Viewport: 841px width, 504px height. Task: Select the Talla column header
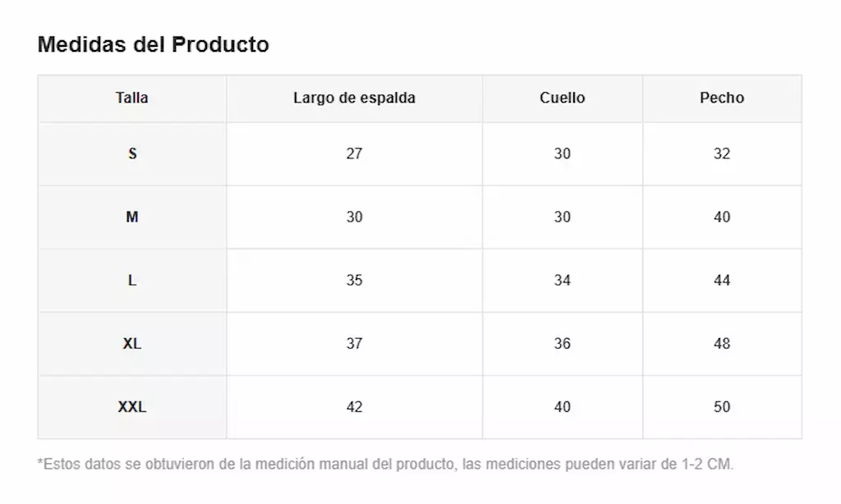click(x=132, y=98)
